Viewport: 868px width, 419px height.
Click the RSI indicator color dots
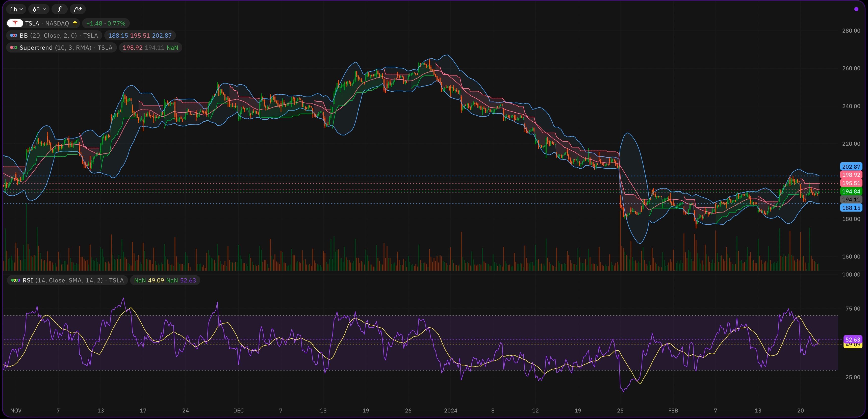coord(15,280)
